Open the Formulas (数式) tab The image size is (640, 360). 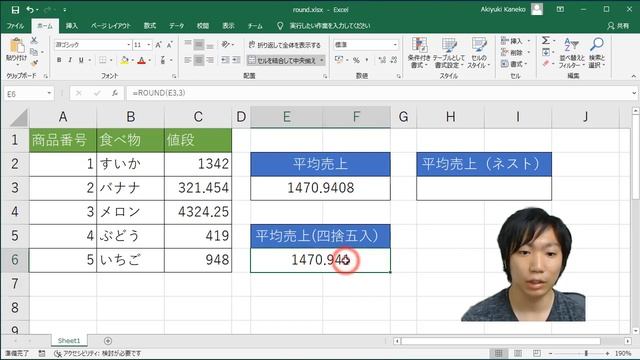point(150,26)
